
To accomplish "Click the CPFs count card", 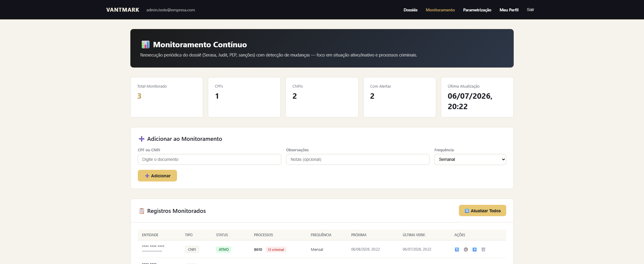I will click(x=244, y=97).
